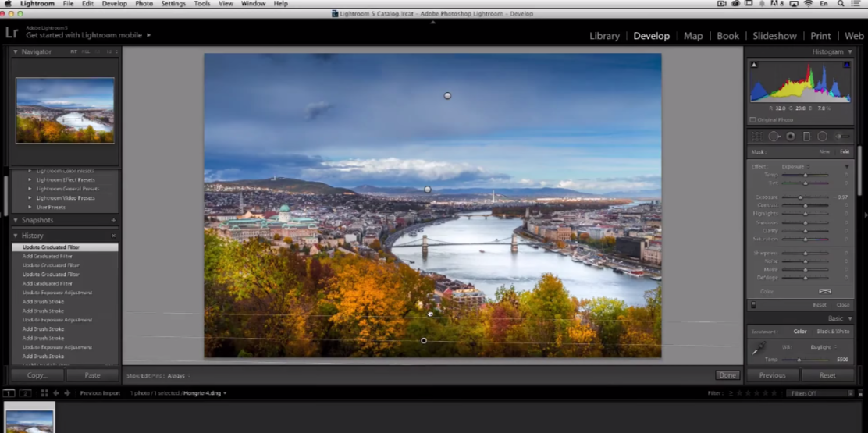Screen dimensions: 868x433
Task: Switch to the Library module
Action: [604, 36]
